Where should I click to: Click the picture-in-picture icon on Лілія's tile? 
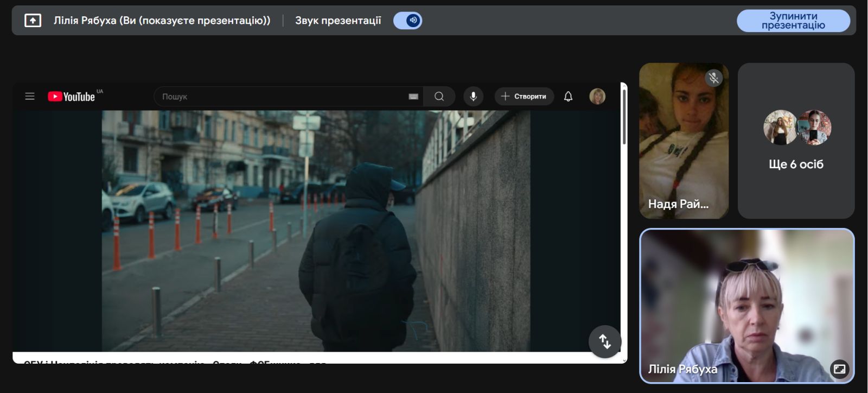[839, 369]
